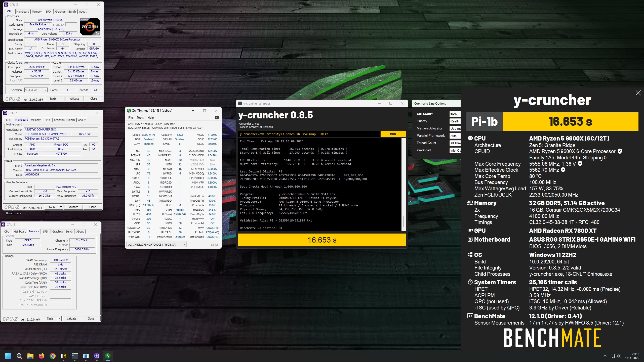Click the Max Effective Clock verified shield
Image resolution: width=644 pixels, height=362 pixels.
(x=563, y=170)
